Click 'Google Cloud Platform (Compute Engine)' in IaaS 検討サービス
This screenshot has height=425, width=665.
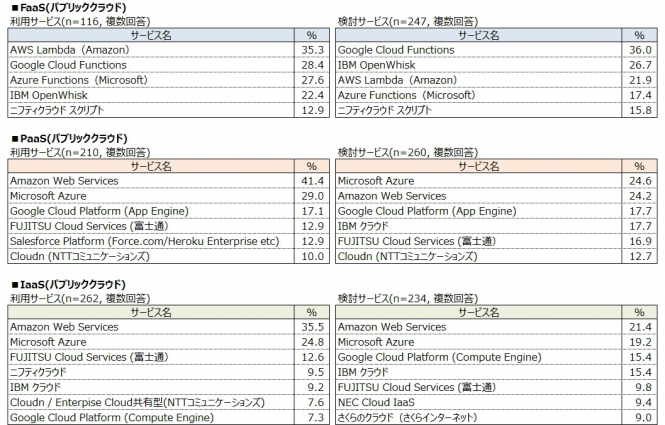[440, 357]
